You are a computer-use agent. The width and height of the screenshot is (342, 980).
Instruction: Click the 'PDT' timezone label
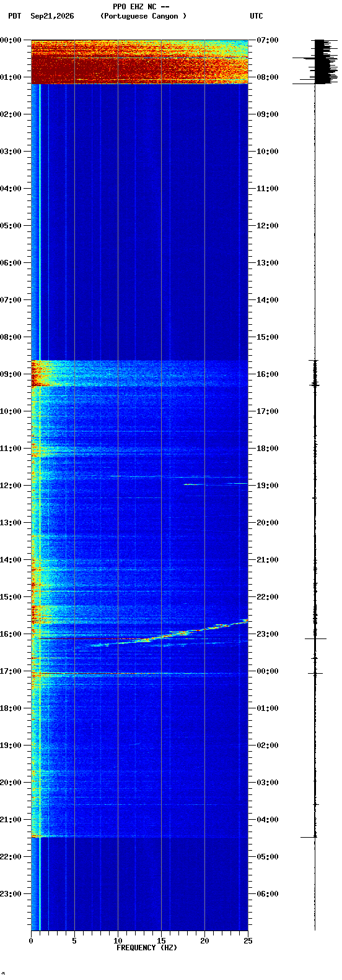14,16
